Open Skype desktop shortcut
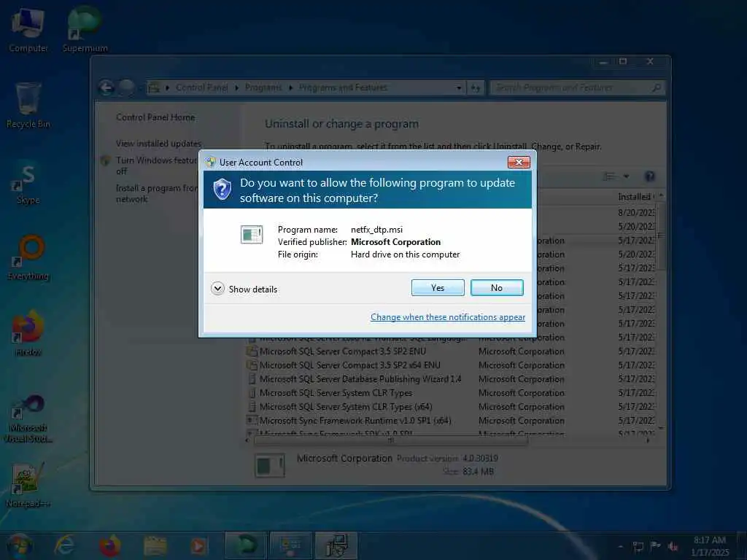Image resolution: width=747 pixels, height=560 pixels. [x=28, y=183]
